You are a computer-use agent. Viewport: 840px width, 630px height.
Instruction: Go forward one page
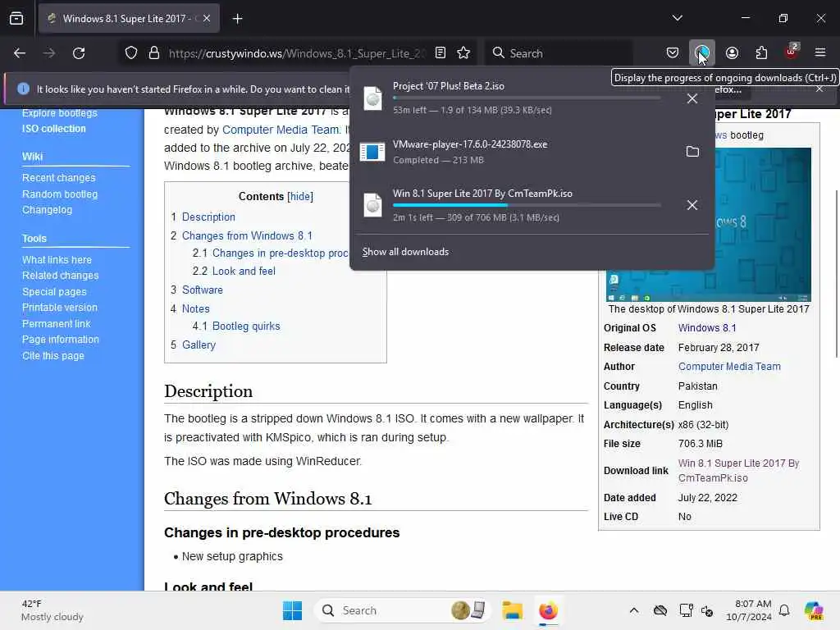[49, 53]
